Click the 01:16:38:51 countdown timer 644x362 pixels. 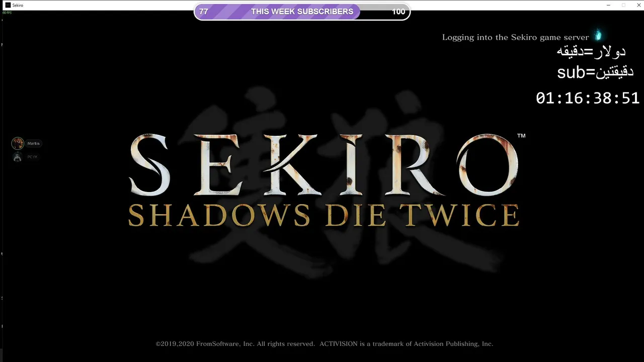point(588,98)
